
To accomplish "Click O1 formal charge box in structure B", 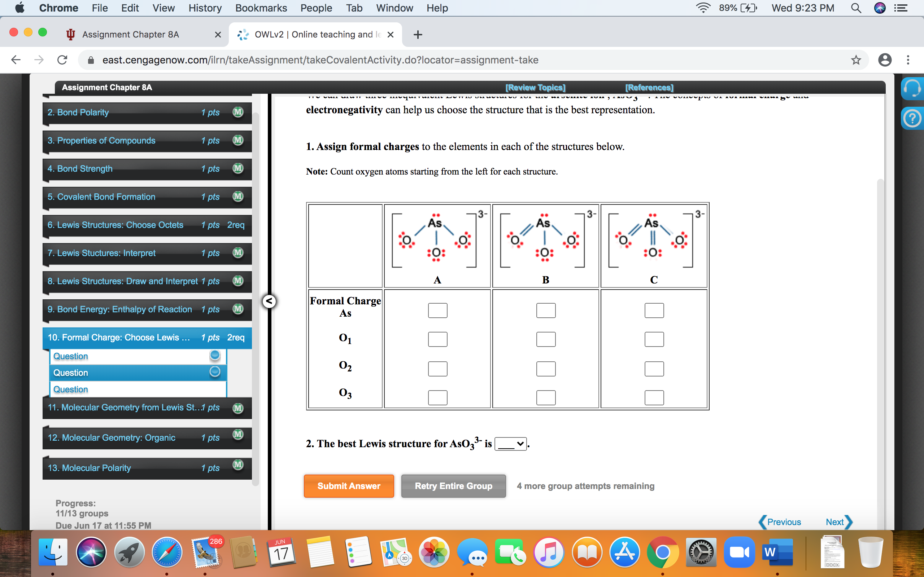I will [545, 339].
